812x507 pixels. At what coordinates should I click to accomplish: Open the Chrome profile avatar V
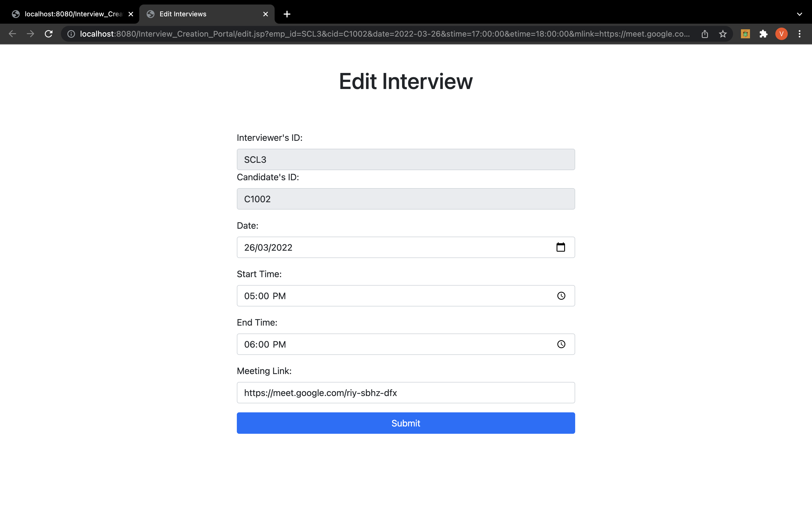pyautogui.click(x=781, y=34)
